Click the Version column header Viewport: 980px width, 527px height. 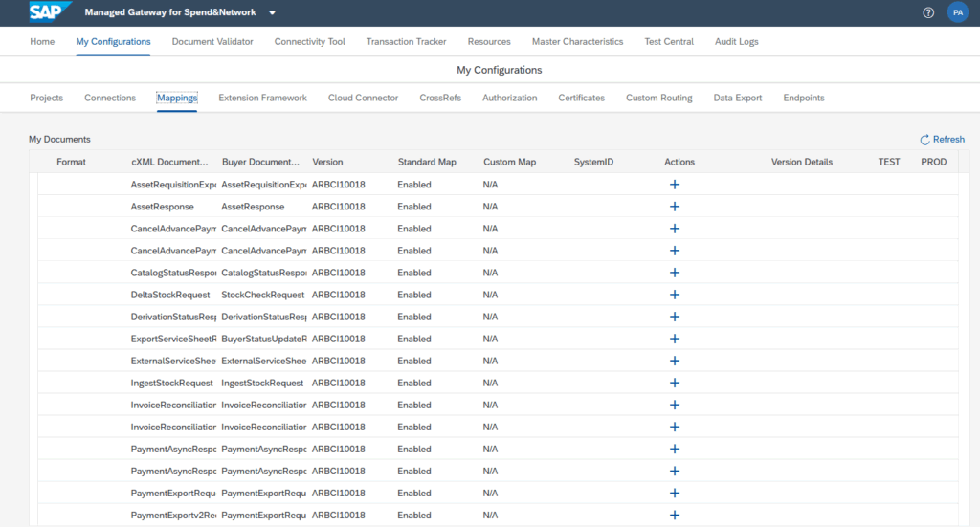pyautogui.click(x=327, y=163)
